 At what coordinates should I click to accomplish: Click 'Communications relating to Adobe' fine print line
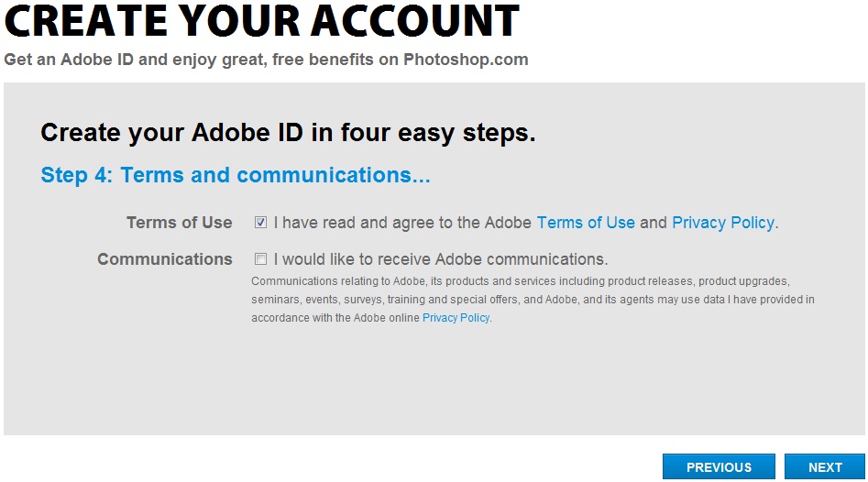521,281
